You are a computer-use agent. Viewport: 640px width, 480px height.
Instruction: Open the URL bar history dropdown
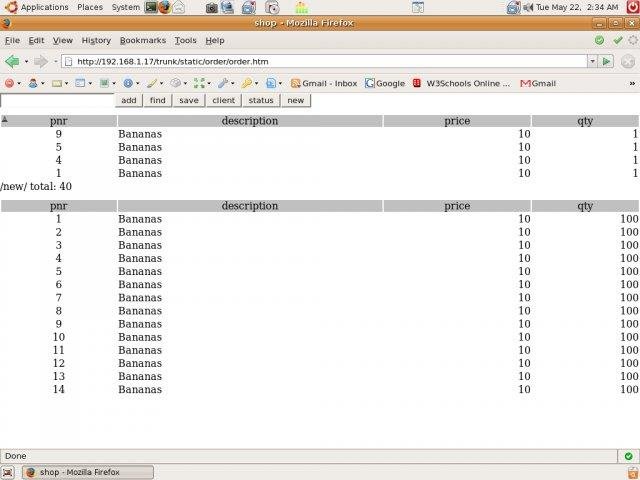[592, 62]
